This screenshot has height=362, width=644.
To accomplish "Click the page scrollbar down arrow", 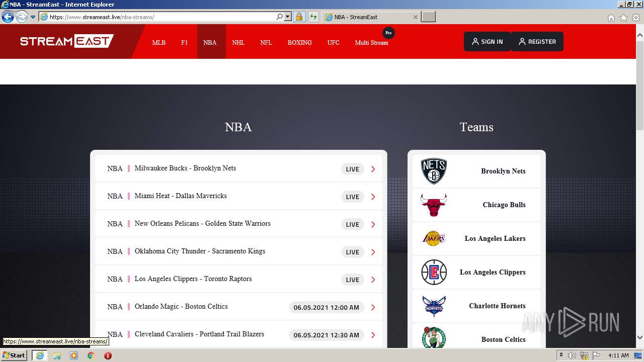I will point(640,337).
